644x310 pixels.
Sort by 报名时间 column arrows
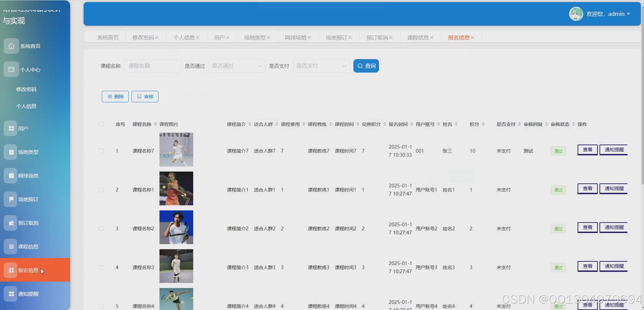coord(412,124)
